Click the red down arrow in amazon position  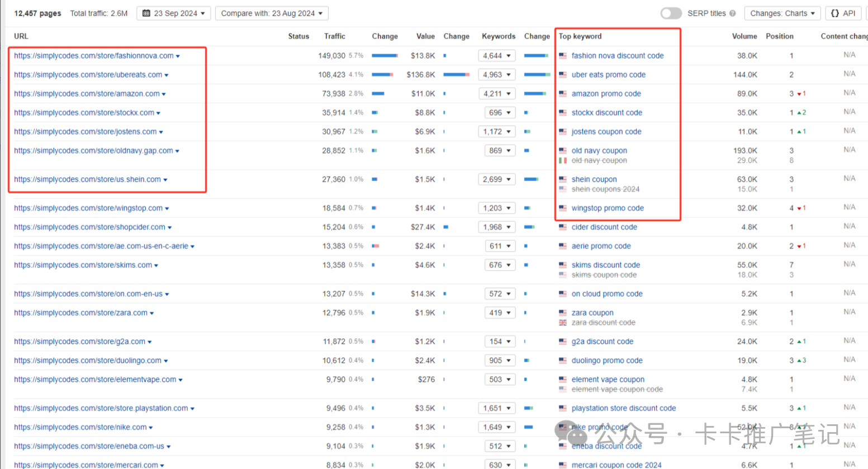click(x=799, y=94)
